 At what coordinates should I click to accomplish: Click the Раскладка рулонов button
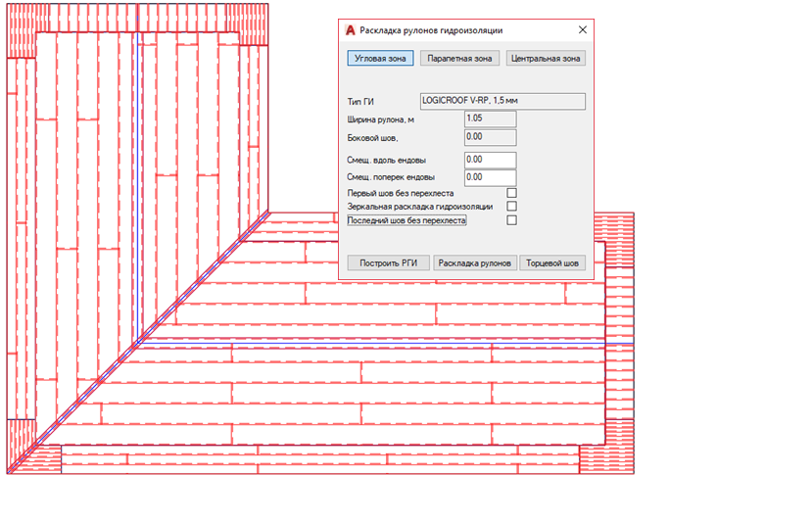point(474,262)
